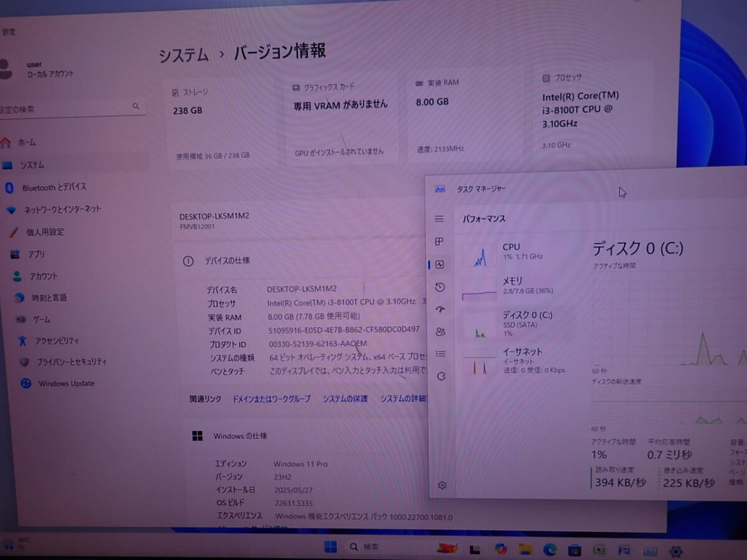Click the エディション value Windows 11 Pro
747x560 pixels.
pos(301,464)
